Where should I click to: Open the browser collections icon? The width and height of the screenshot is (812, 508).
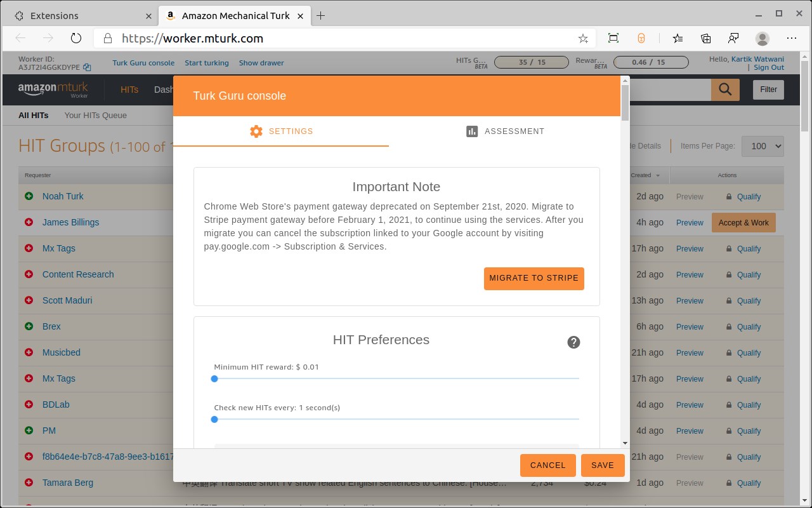(x=706, y=38)
